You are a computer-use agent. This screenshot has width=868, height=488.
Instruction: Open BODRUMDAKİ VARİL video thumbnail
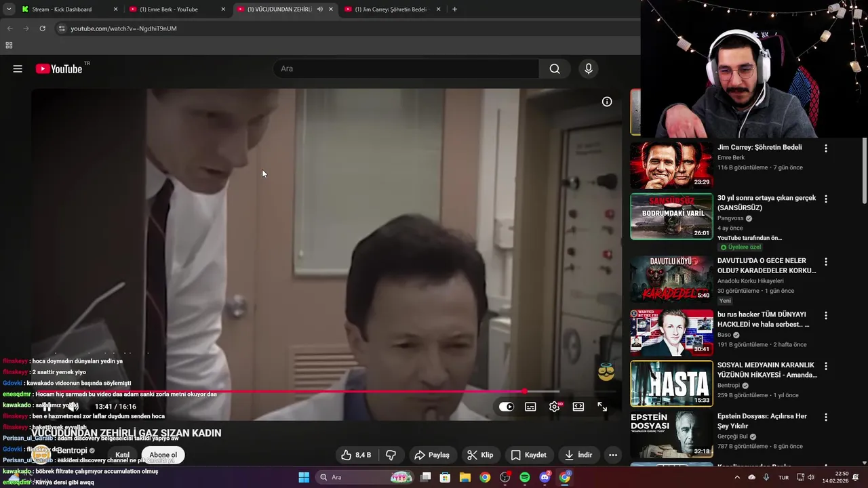pyautogui.click(x=671, y=216)
